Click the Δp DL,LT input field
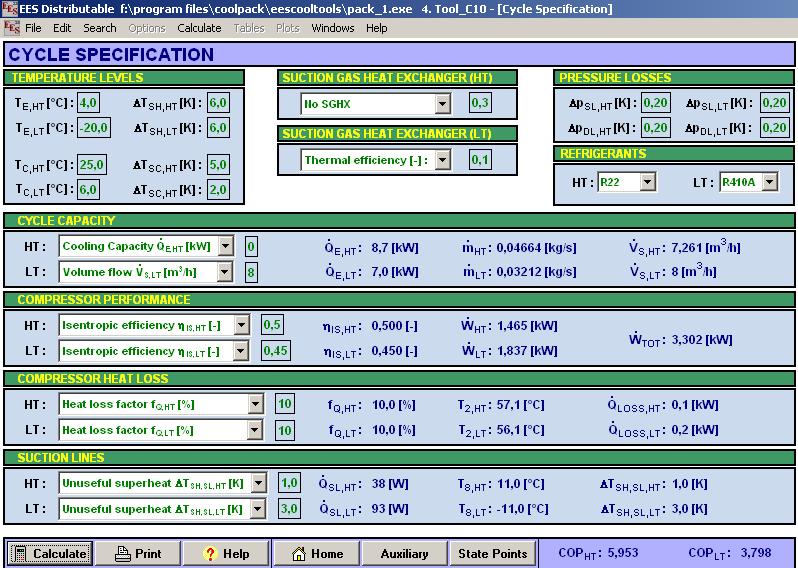798x568 pixels. point(774,127)
